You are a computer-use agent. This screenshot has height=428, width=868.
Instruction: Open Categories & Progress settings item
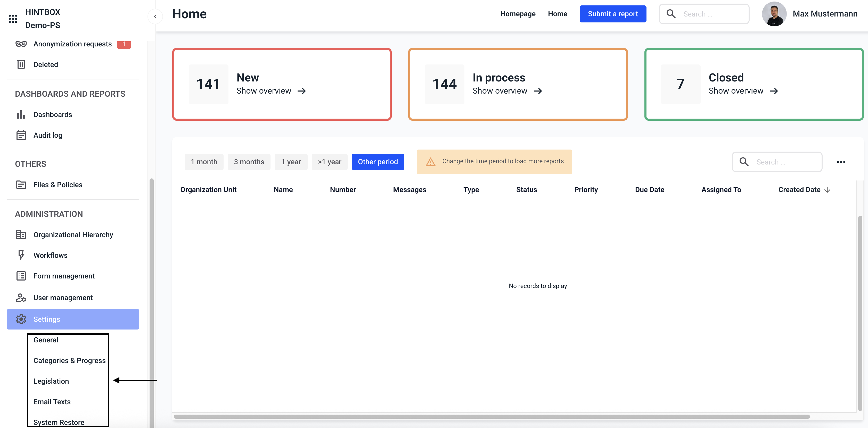tap(69, 361)
